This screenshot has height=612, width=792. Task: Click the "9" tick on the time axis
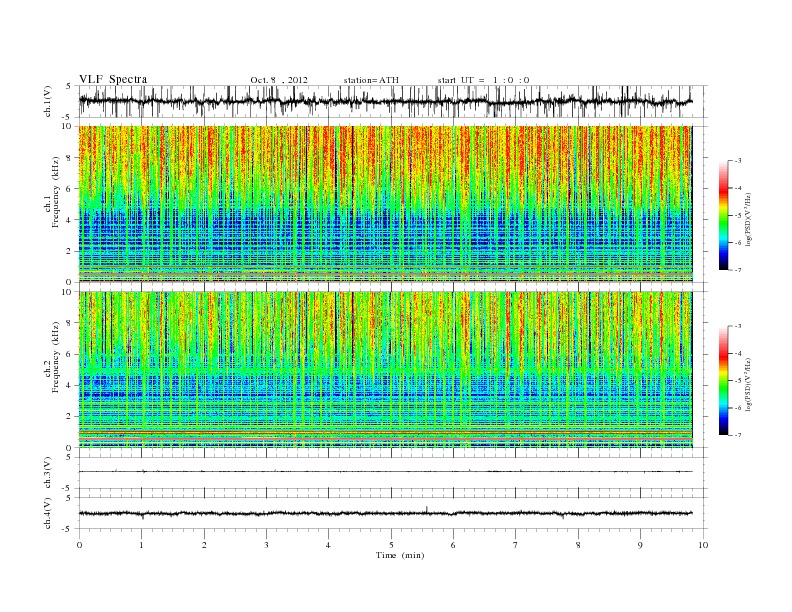[x=640, y=545]
